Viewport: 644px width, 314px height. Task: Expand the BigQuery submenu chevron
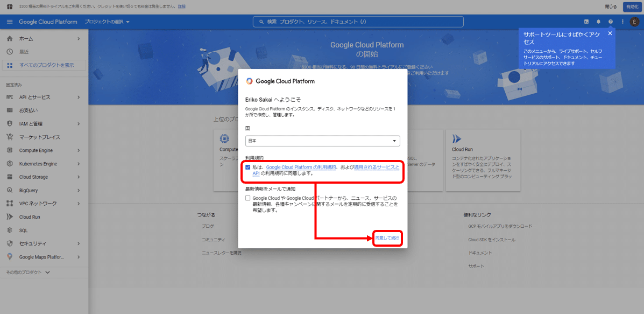tap(78, 190)
